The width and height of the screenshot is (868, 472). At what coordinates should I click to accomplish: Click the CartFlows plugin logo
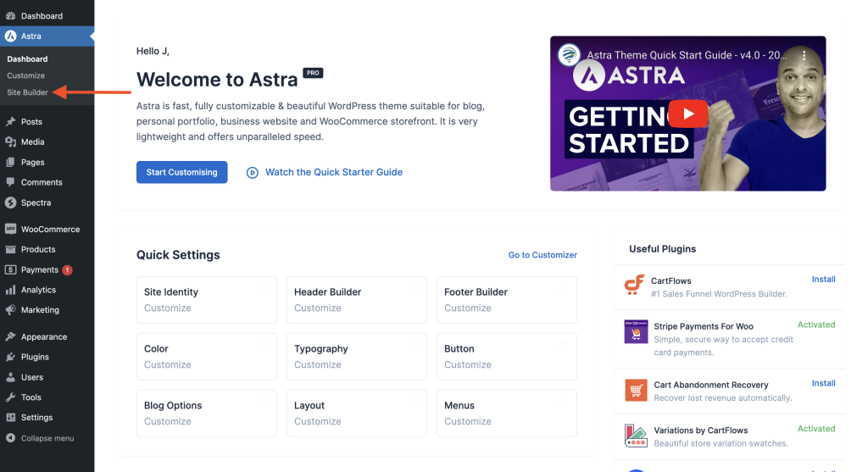634,286
